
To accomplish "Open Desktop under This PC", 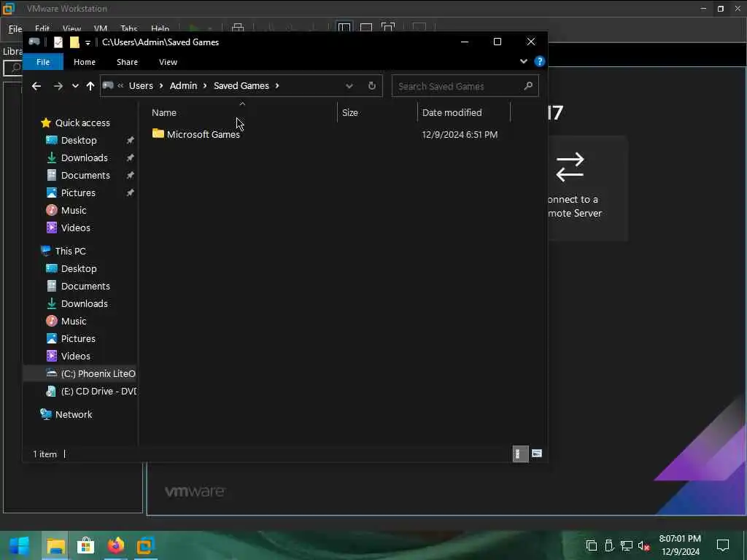I will click(79, 268).
